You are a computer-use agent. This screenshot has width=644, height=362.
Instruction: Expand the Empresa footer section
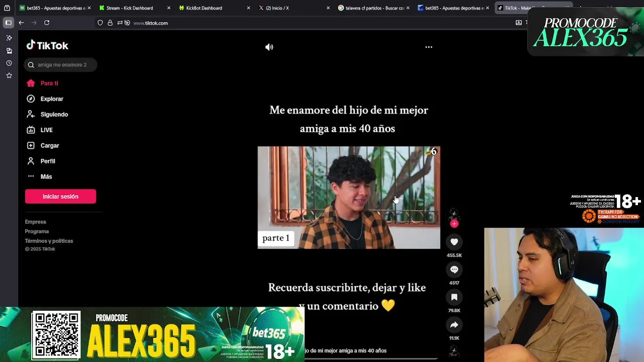pyautogui.click(x=35, y=222)
